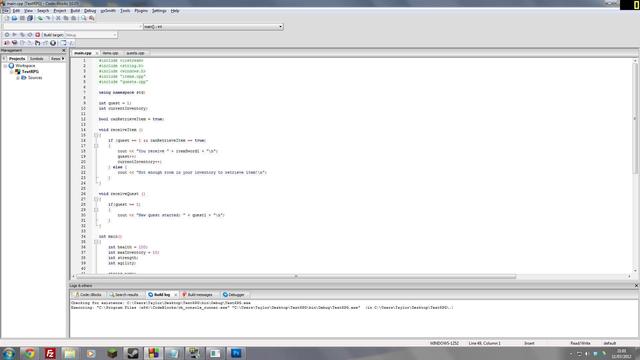
Task: Select the TestRPG project in tree
Action: point(30,71)
